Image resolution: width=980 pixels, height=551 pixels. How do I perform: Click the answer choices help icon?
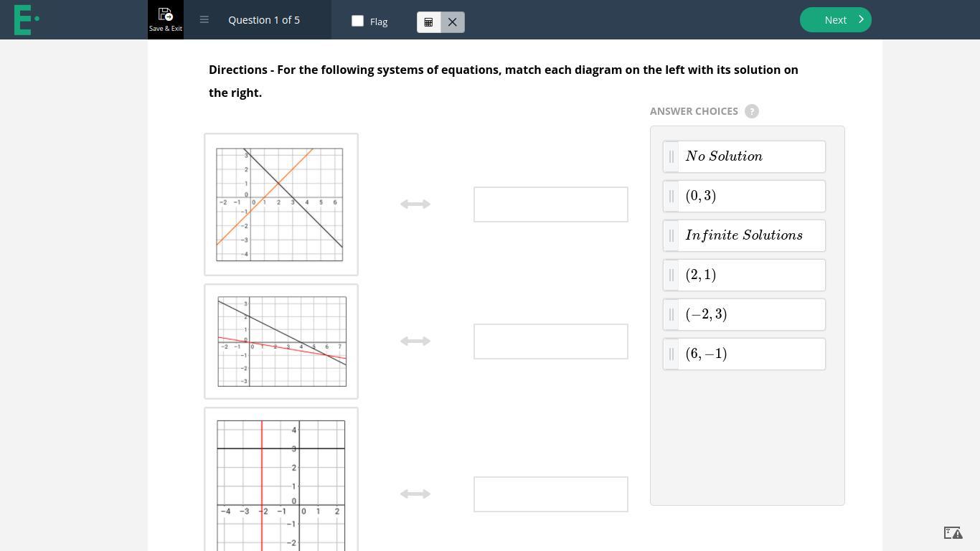[752, 111]
